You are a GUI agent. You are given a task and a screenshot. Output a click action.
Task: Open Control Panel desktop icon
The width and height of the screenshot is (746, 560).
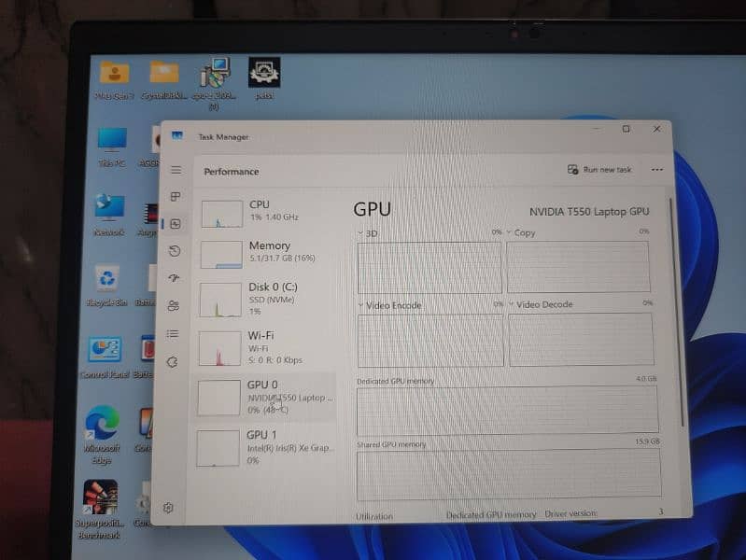click(x=106, y=350)
